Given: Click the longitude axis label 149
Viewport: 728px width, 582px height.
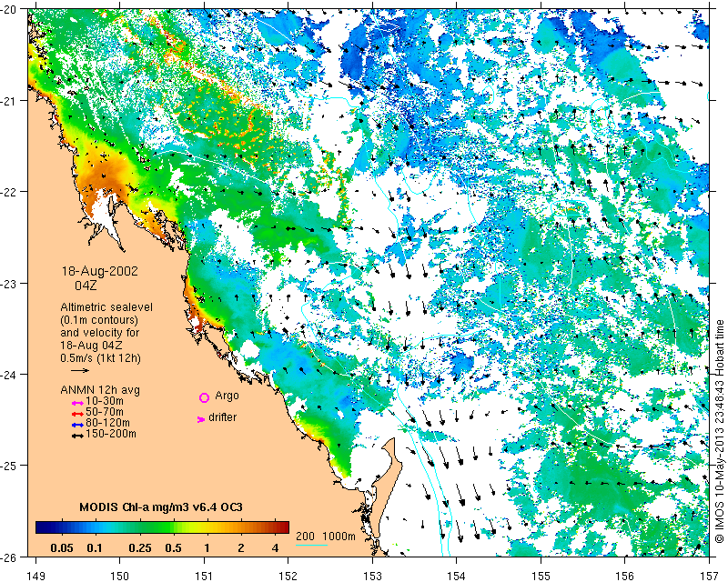Looking at the screenshot, I should [36, 576].
